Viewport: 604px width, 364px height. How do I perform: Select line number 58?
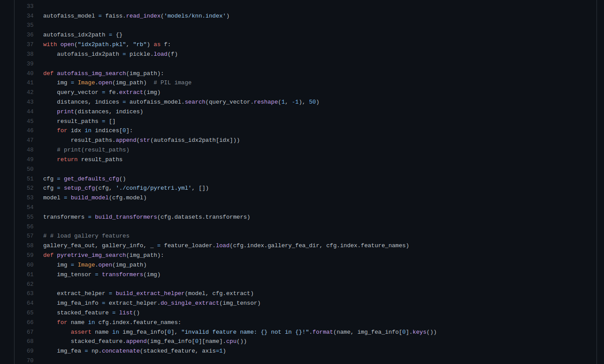[30, 245]
